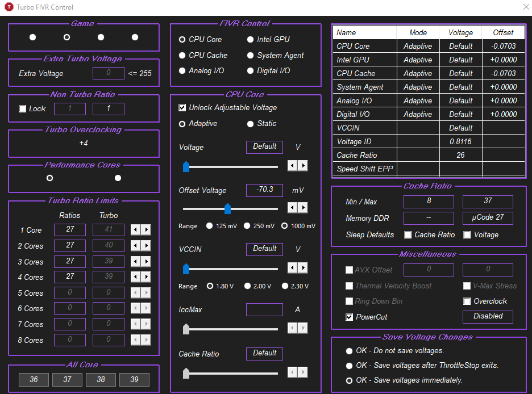
Task: Set VCCIN range to 1.80 V
Action: point(221,286)
